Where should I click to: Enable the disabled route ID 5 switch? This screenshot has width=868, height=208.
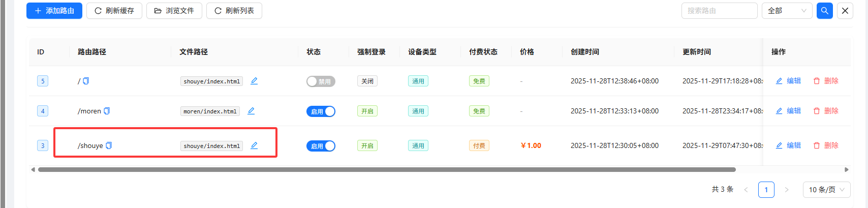point(321,81)
